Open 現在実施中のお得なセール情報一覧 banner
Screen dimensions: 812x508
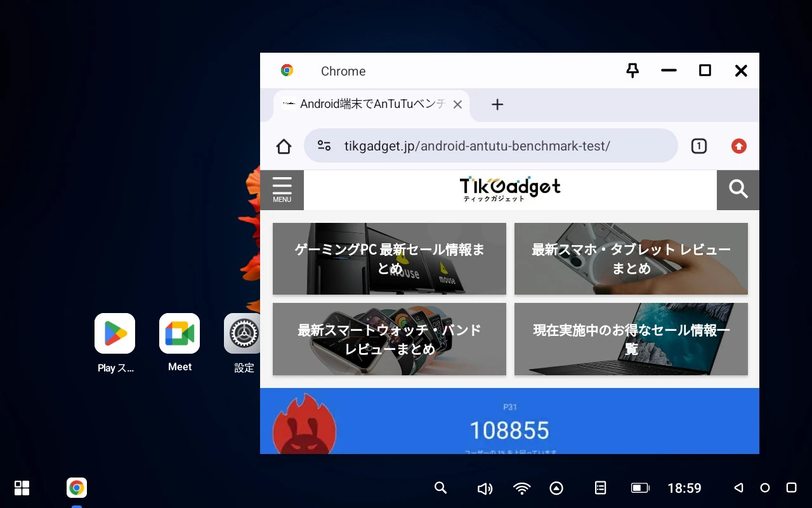(631, 339)
